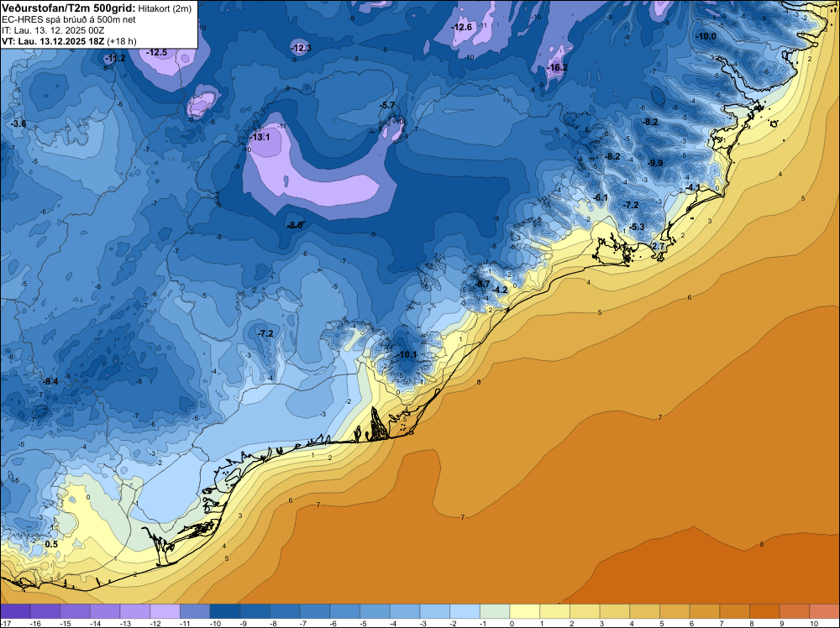The width and height of the screenshot is (840, 628).
Task: Click the -16.2 temperature label on map
Action: (x=557, y=67)
